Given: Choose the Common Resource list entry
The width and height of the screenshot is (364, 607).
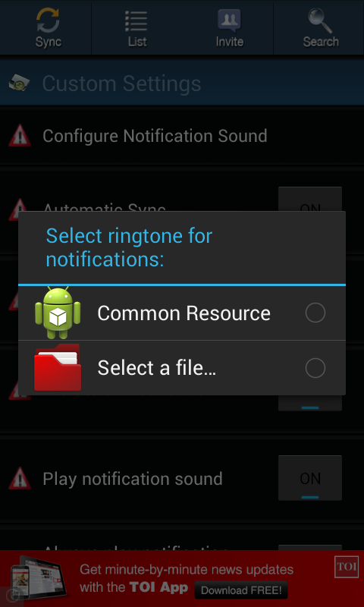Looking at the screenshot, I should tap(182, 313).
